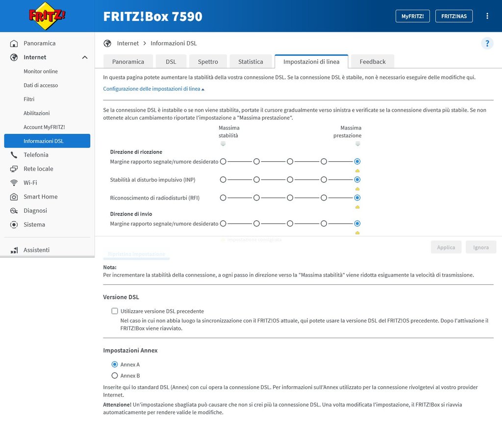Switch to the DSL tab

(171, 61)
